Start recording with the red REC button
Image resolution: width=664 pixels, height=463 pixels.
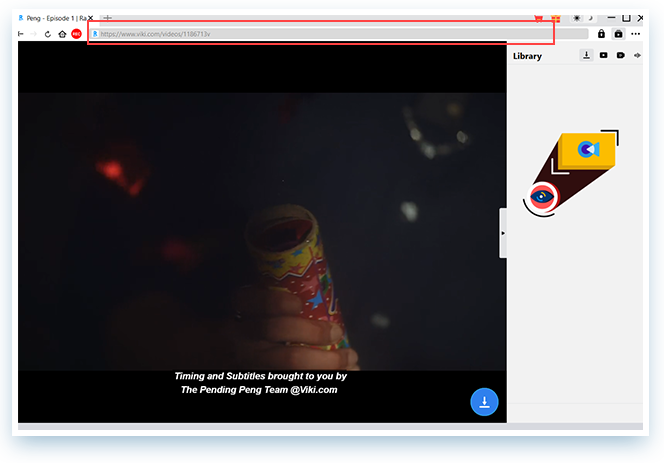(76, 34)
